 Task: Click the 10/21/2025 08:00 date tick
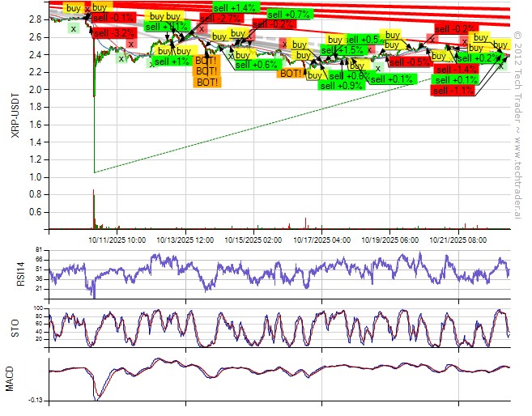pyautogui.click(x=458, y=240)
